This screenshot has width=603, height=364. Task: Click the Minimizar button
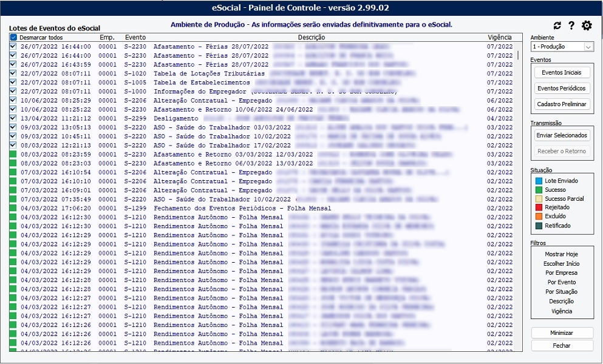click(x=562, y=333)
